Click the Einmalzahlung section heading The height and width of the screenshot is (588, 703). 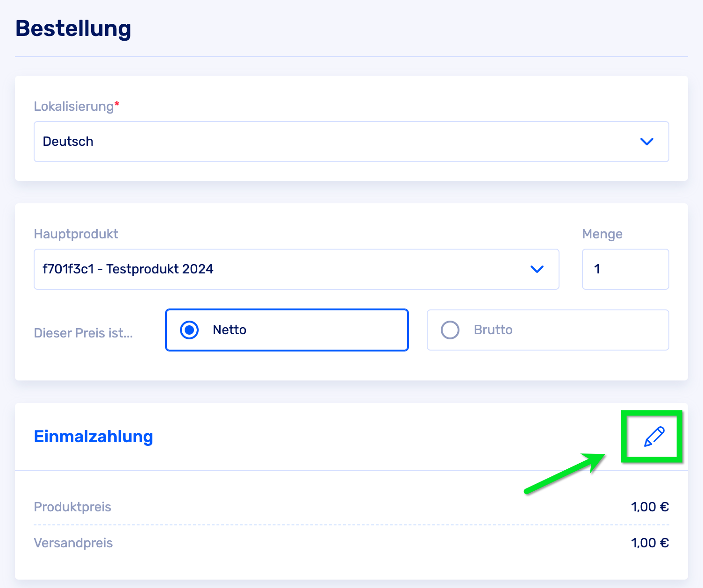(93, 437)
